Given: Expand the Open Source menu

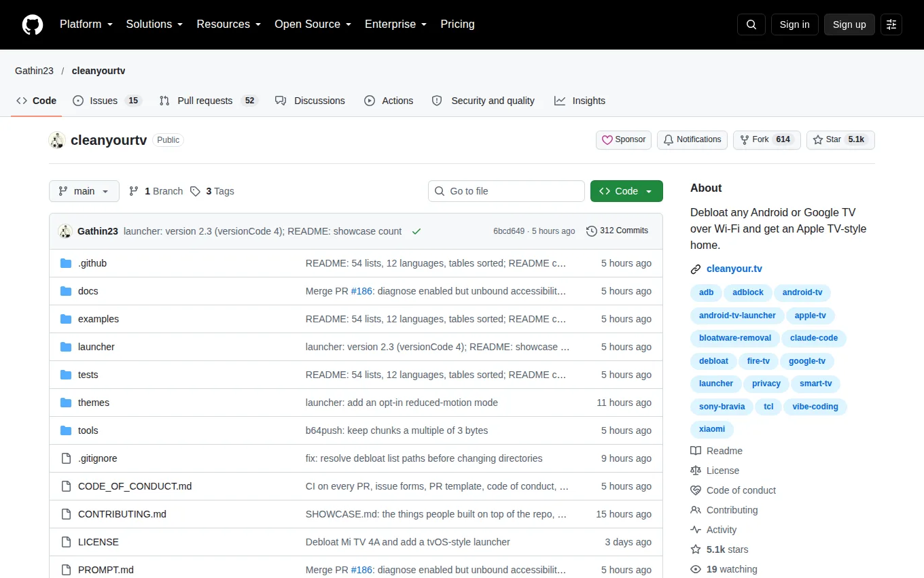Looking at the screenshot, I should tap(313, 24).
